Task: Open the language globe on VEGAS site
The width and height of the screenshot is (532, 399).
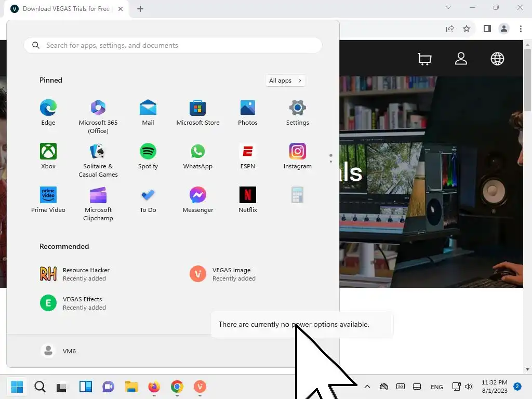Action: 497,59
